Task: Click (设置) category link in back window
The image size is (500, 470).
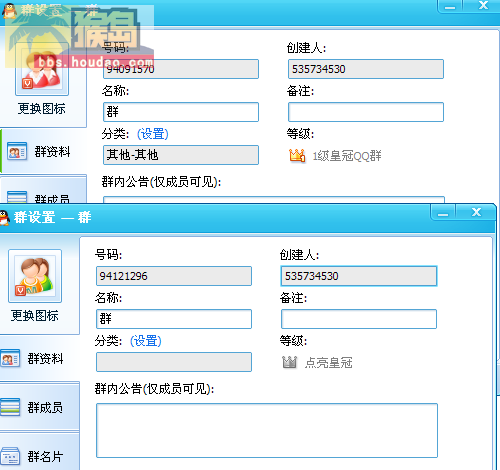Action: (x=153, y=134)
